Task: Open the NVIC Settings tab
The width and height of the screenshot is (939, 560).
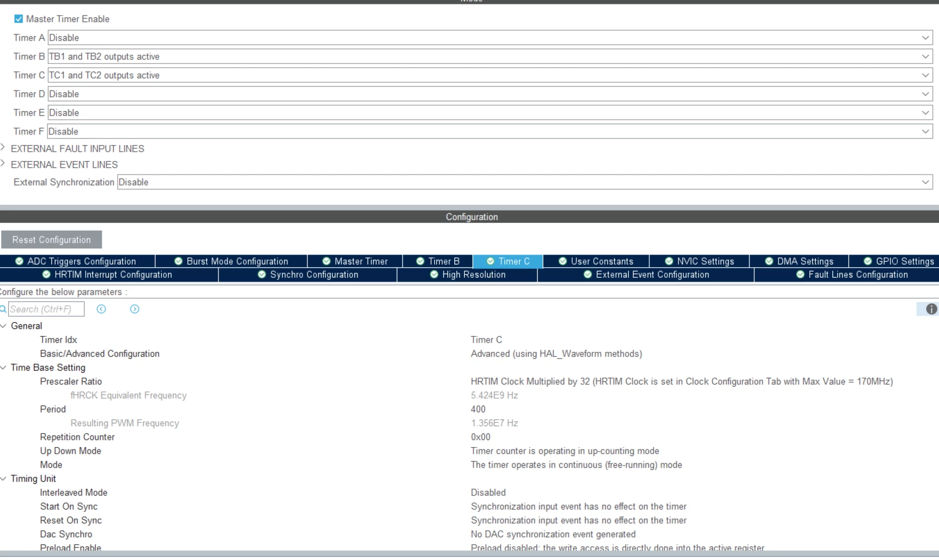Action: click(699, 261)
